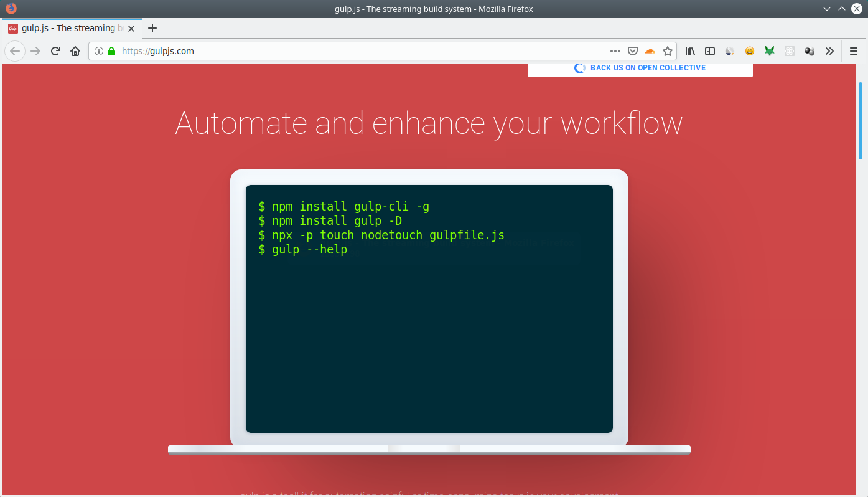Click the orange Cloudflare cloud icon

(650, 51)
